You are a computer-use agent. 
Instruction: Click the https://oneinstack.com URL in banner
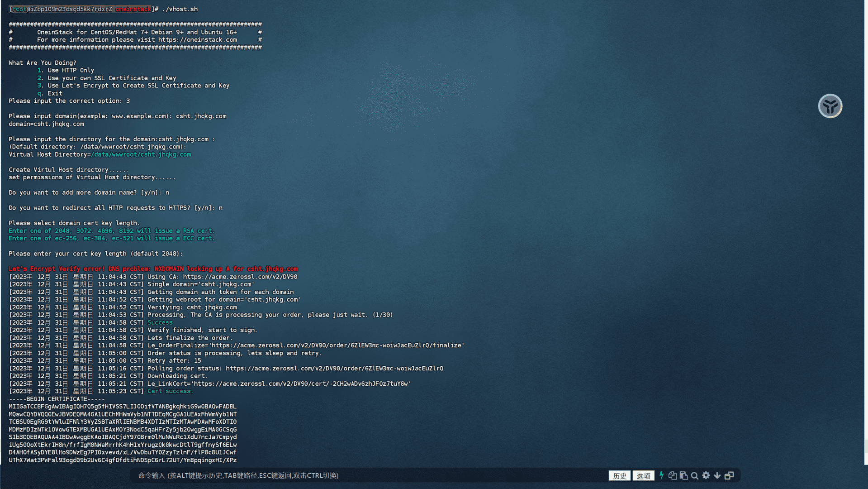197,40
